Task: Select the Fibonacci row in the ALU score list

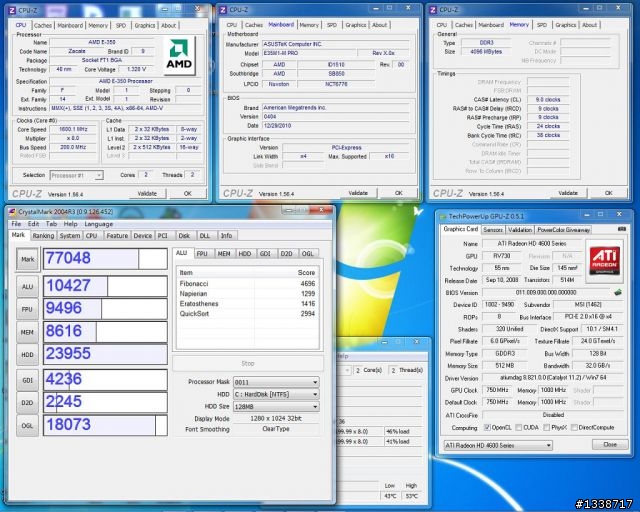Action: coord(247,284)
